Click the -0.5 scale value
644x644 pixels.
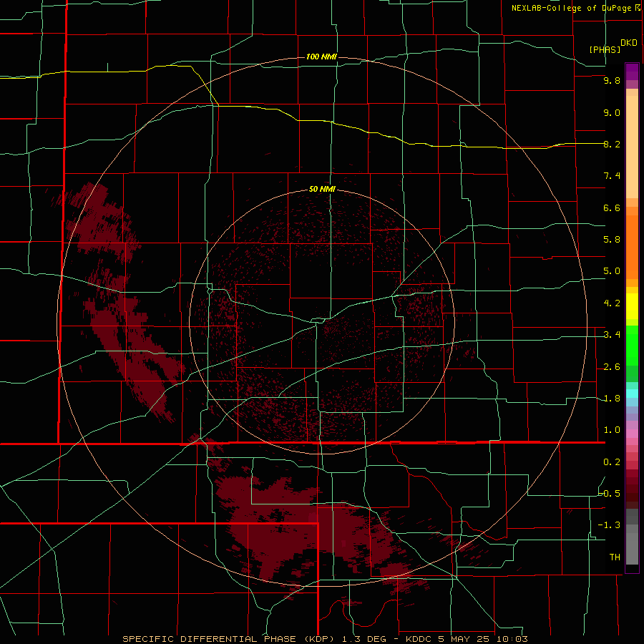[x=610, y=494]
